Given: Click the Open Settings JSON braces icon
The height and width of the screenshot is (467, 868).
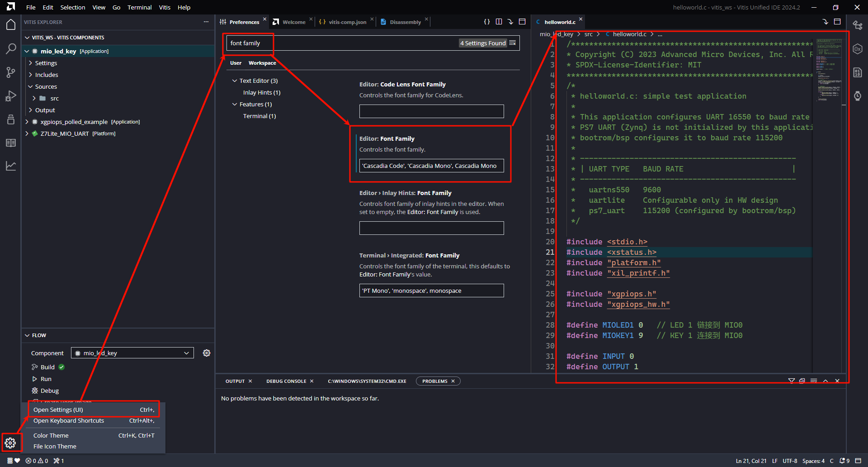Looking at the screenshot, I should [x=487, y=22].
